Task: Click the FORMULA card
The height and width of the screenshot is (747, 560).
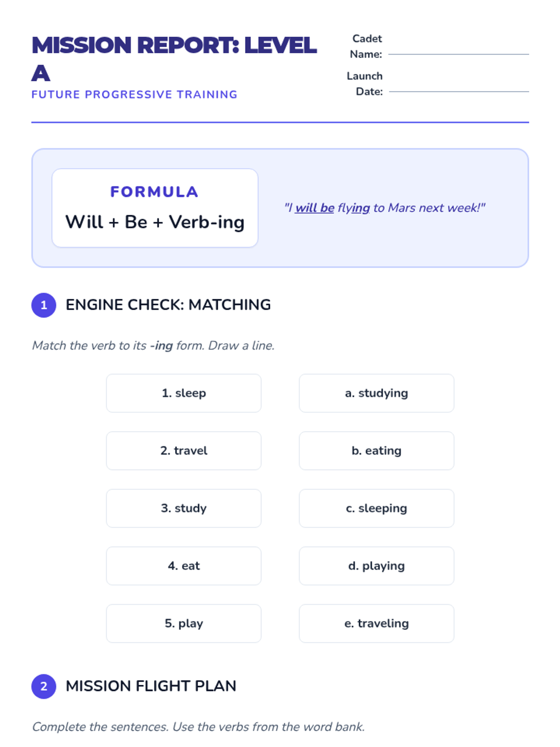Action: pyautogui.click(x=154, y=208)
